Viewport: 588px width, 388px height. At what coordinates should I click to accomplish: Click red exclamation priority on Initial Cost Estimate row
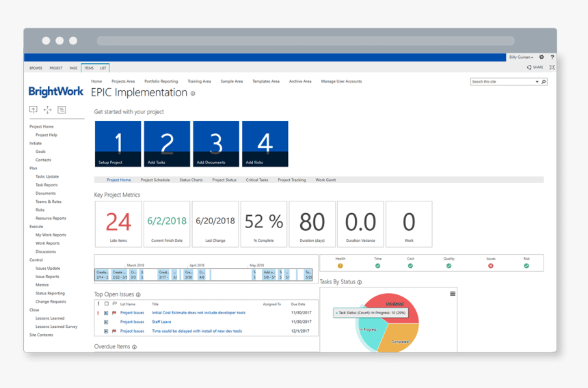point(98,313)
